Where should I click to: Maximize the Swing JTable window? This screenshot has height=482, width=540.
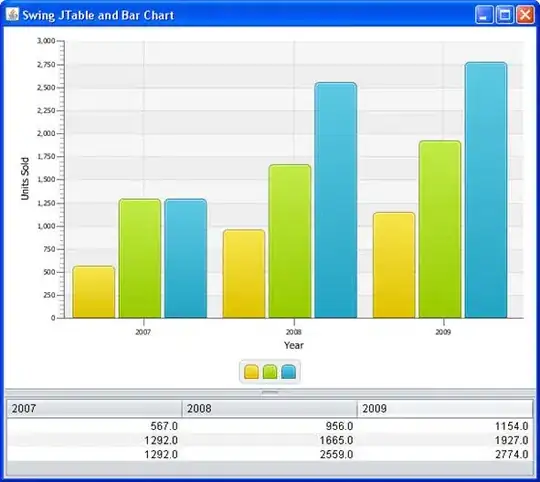505,15
